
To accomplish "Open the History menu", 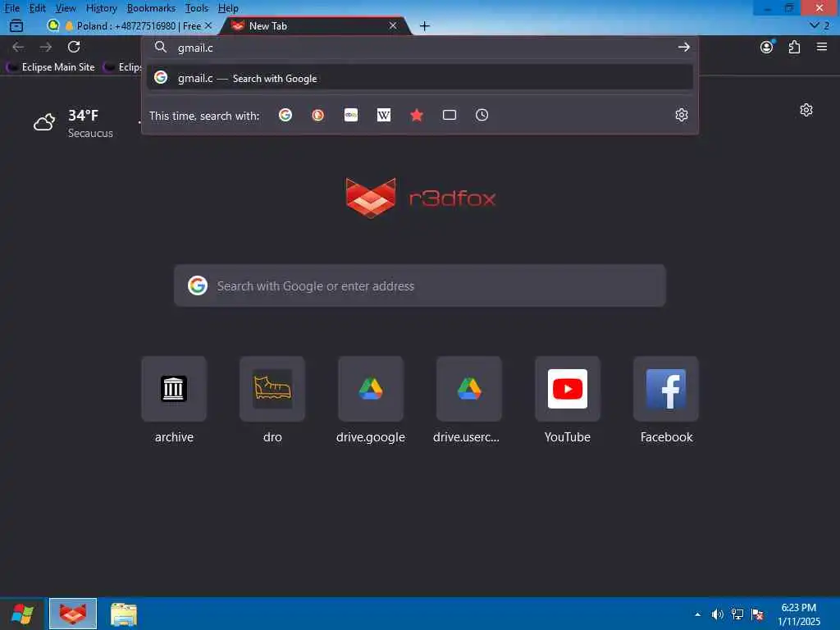I will pos(101,8).
